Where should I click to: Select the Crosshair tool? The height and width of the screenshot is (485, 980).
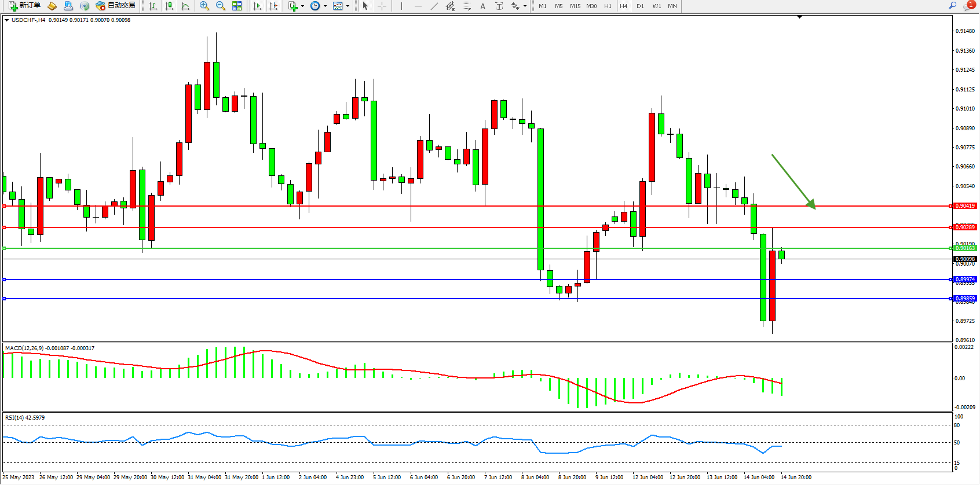(382, 6)
